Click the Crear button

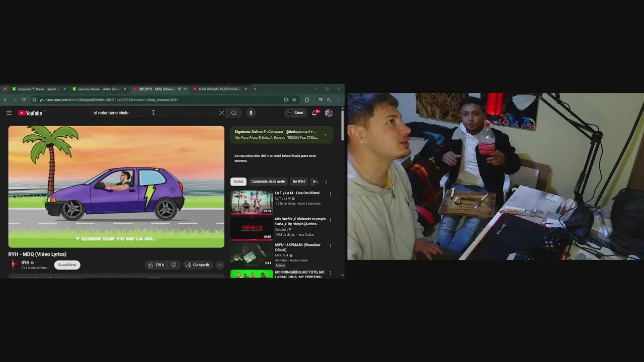coord(295,113)
